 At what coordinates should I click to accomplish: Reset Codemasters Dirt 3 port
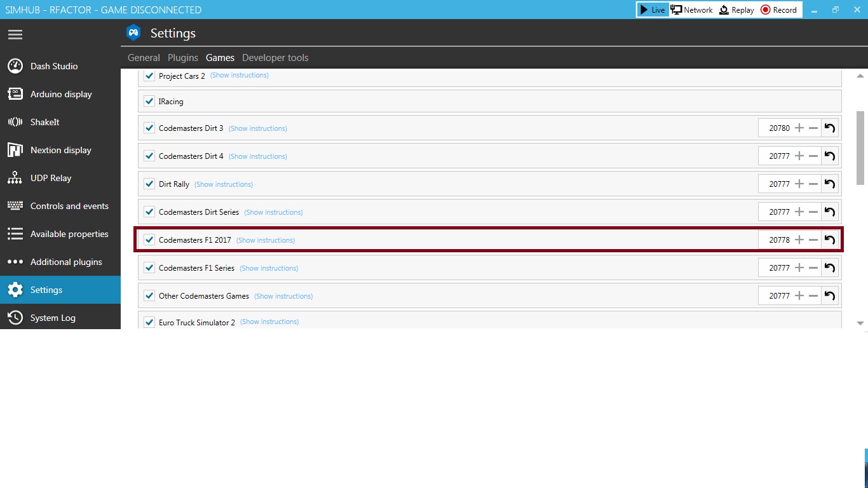[829, 128]
